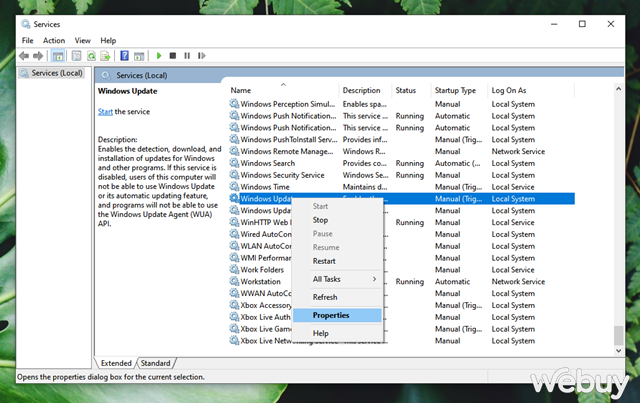This screenshot has width=640, height=403.
Task: Select the Windows Security Service name
Action: (282, 175)
